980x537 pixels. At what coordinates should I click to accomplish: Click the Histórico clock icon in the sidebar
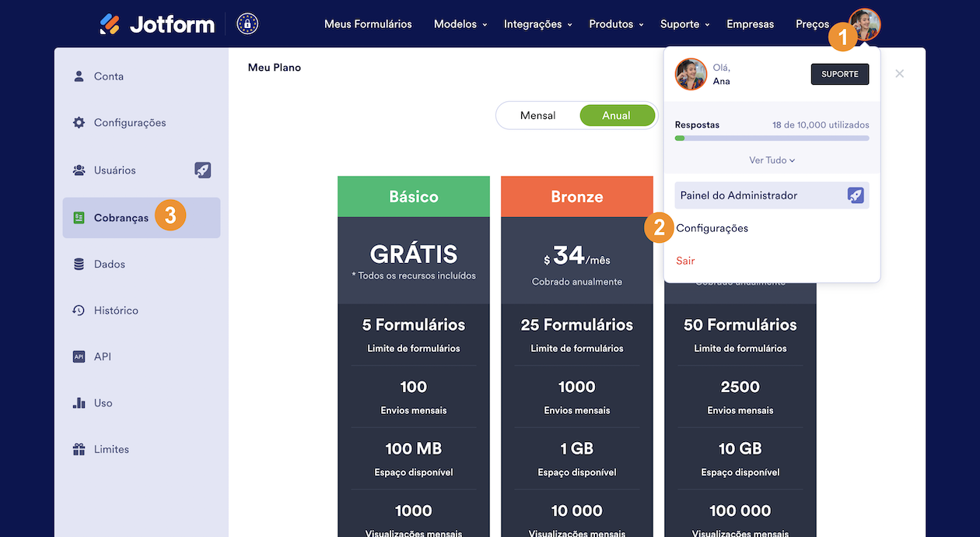point(79,311)
